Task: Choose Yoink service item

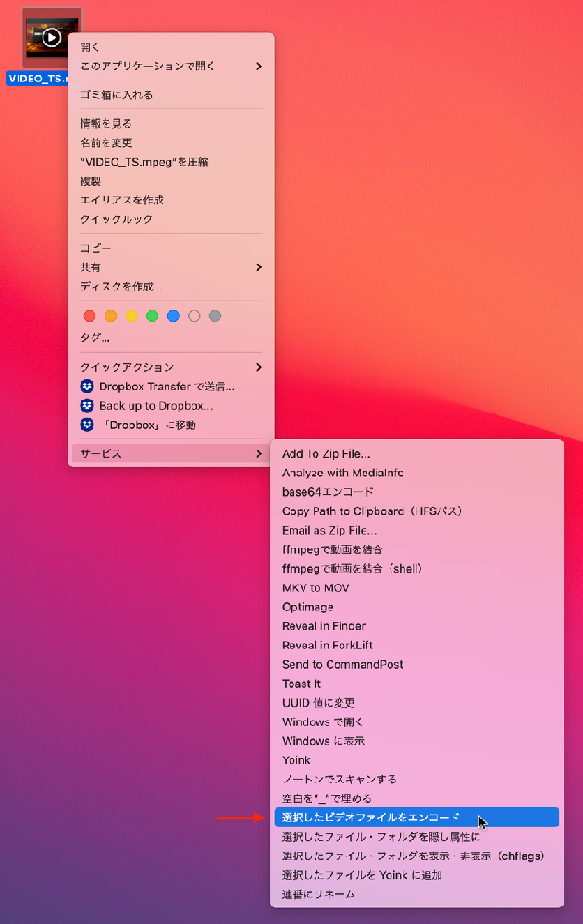Action: (x=416, y=760)
